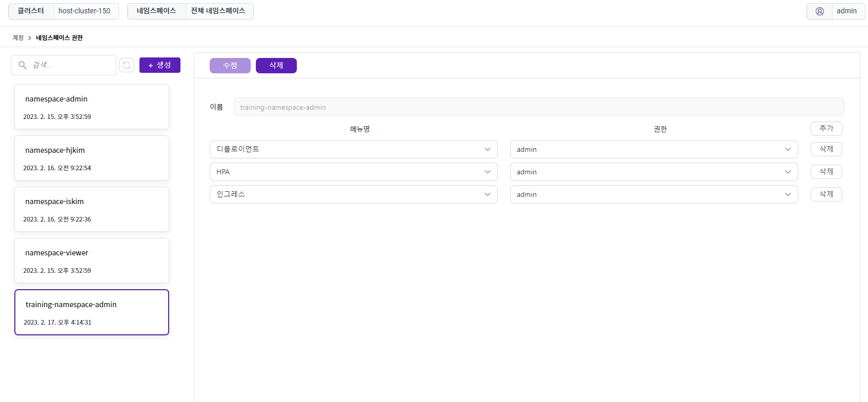Click the magnifier search icon
Viewport: 868px width, 402px height.
click(x=23, y=65)
